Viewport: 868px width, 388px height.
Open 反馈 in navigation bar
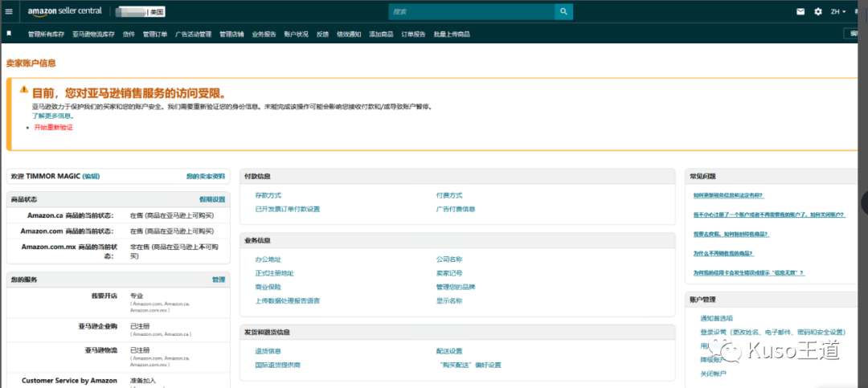click(323, 35)
